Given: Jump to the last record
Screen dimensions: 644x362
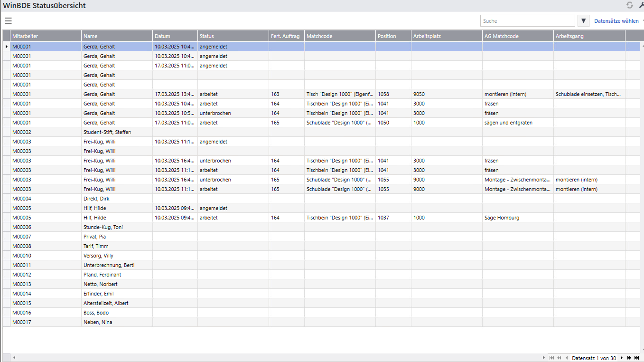Looking at the screenshot, I should click(x=636, y=358).
